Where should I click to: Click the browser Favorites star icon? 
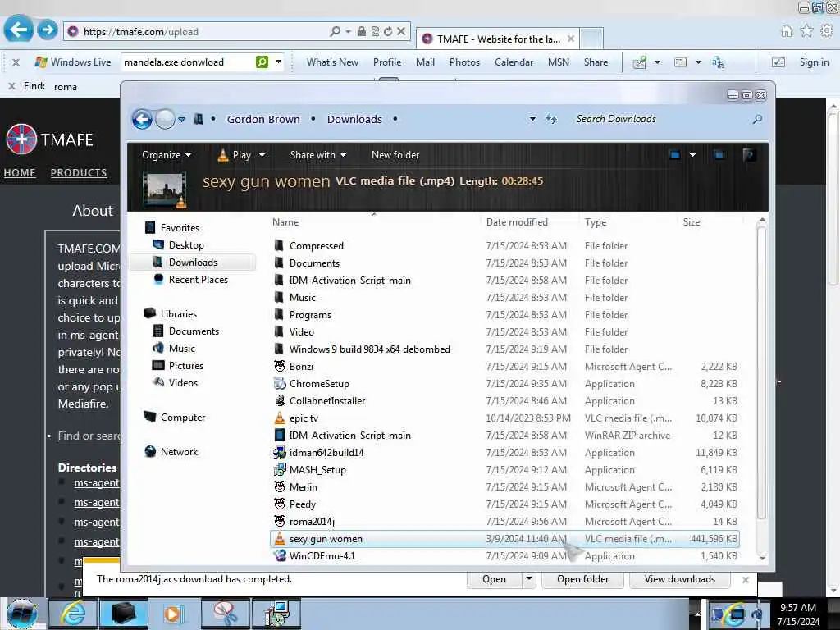[806, 31]
